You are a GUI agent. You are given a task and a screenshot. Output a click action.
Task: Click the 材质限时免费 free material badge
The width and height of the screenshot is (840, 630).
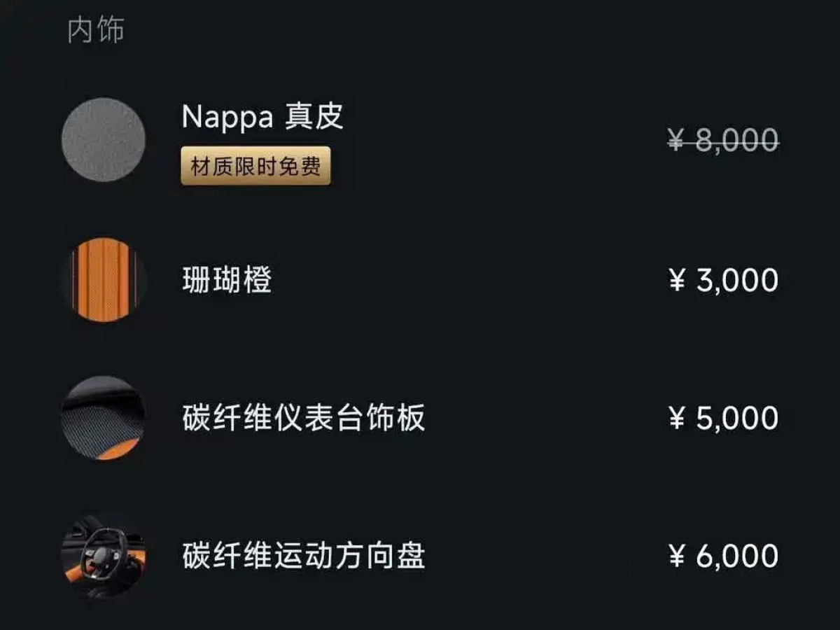[x=255, y=168]
